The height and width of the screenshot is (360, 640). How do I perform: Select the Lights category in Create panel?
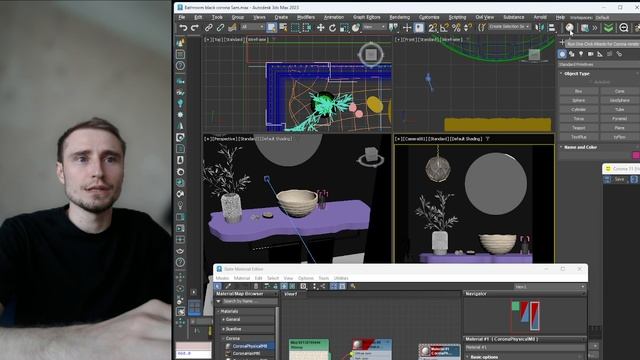pyautogui.click(x=581, y=54)
